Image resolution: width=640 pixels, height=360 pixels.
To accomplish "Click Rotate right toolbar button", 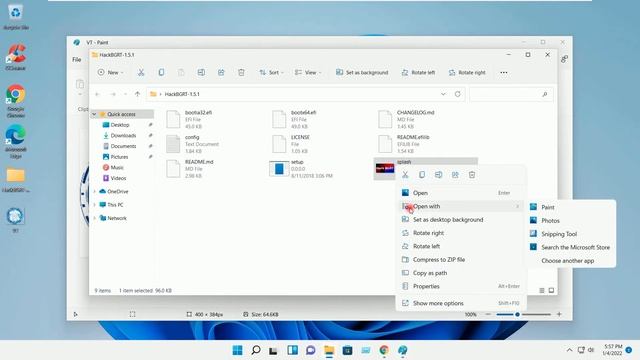I will pyautogui.click(x=467, y=72).
